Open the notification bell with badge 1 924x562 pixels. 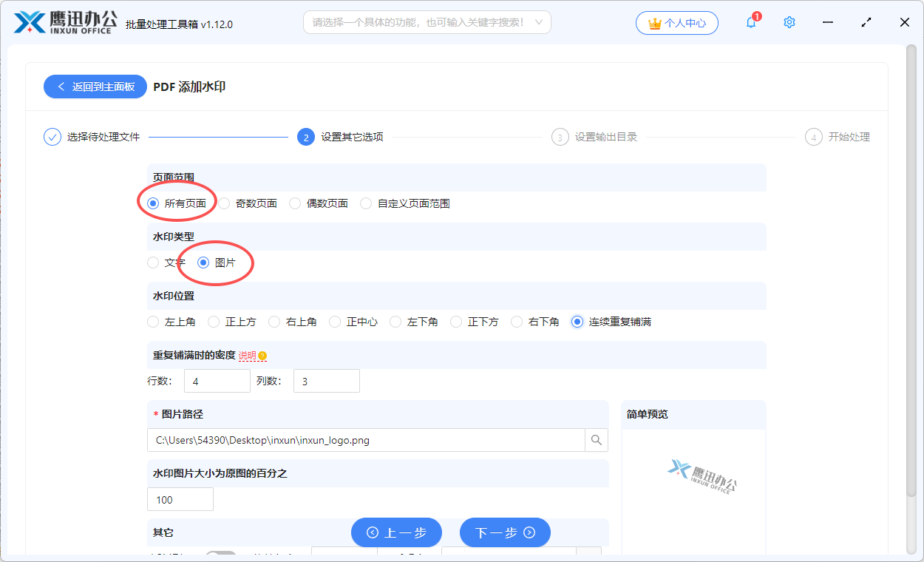point(750,22)
